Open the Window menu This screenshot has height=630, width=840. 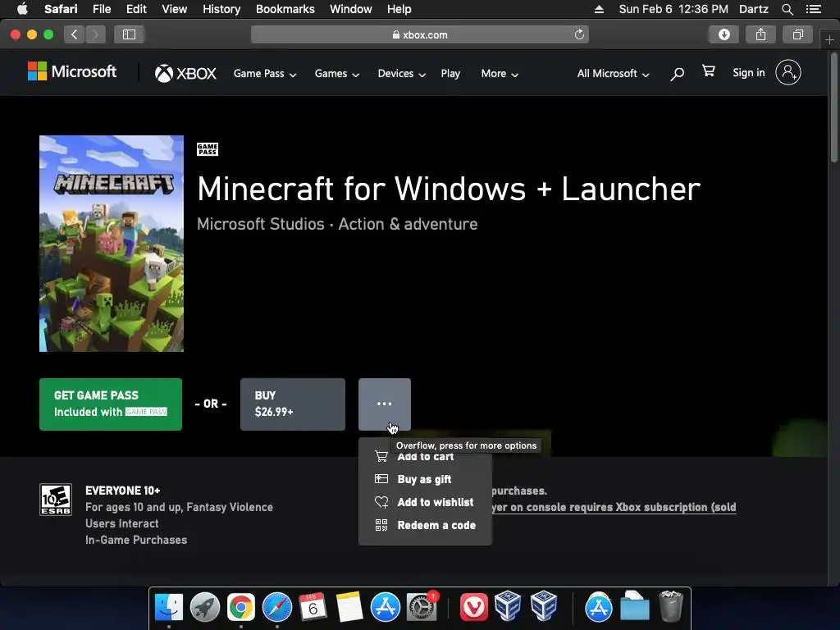351,9
